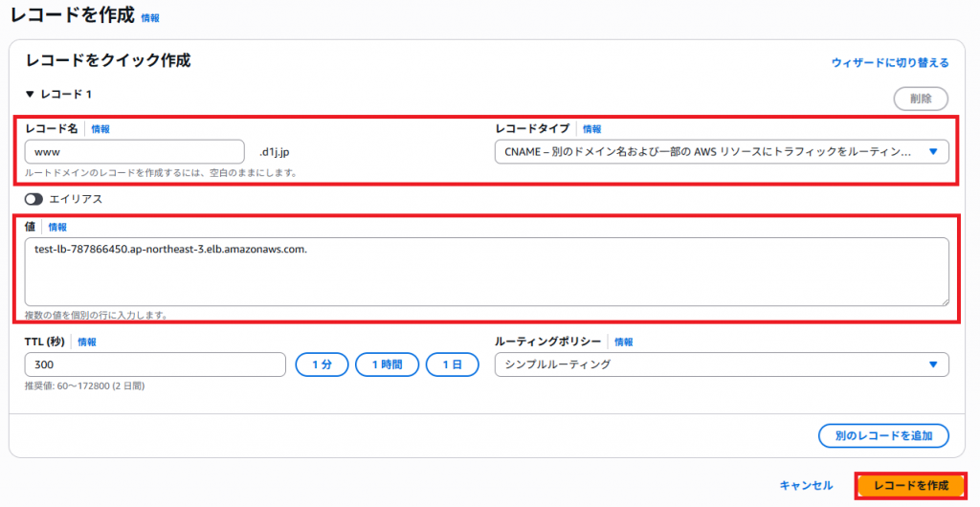Viewport: 980px width, 507px height.
Task: Click the キャンセル link
Action: click(x=806, y=486)
